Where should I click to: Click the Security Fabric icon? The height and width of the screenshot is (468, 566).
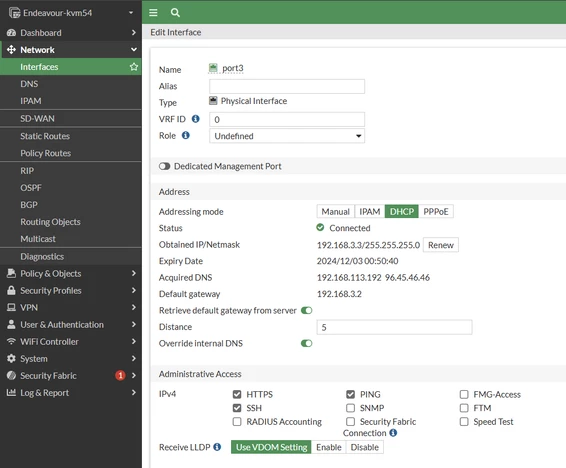point(11,376)
